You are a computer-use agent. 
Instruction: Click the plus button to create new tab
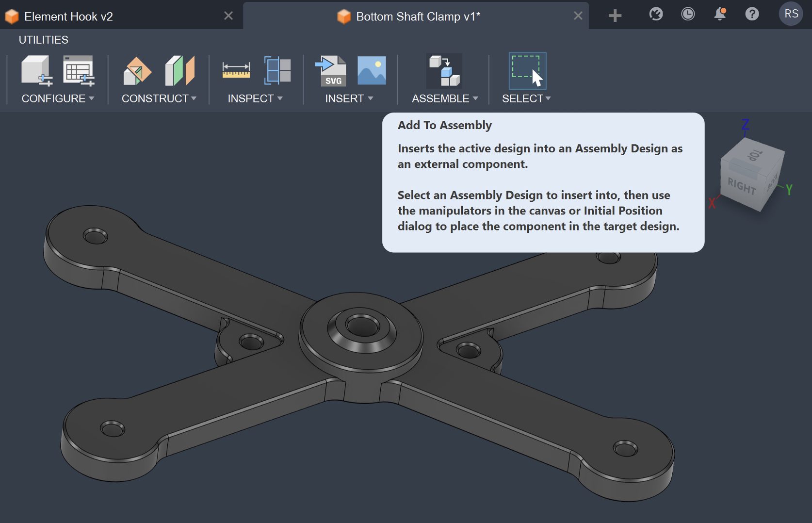(615, 15)
